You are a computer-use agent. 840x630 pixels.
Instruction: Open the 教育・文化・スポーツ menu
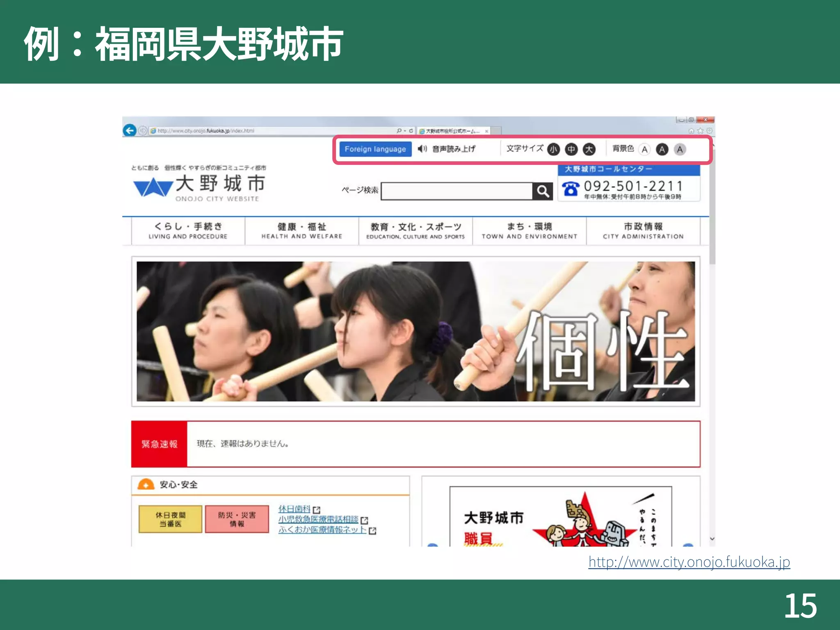click(x=415, y=231)
